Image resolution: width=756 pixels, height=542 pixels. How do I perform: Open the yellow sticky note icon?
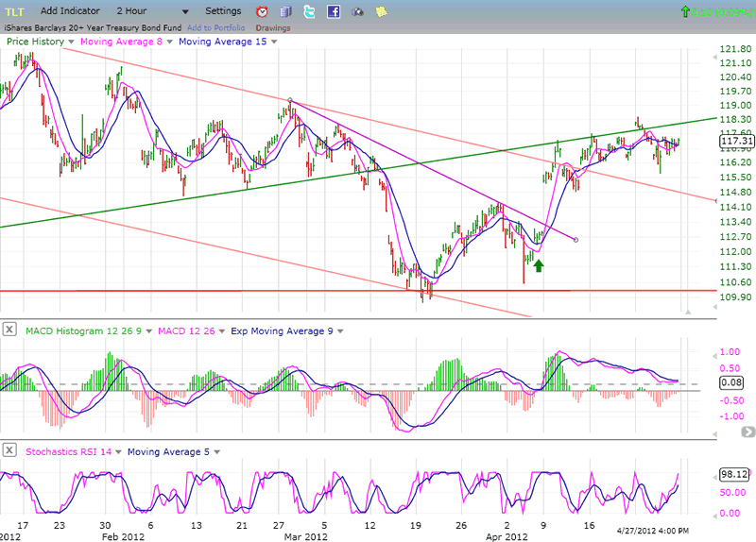click(381, 11)
